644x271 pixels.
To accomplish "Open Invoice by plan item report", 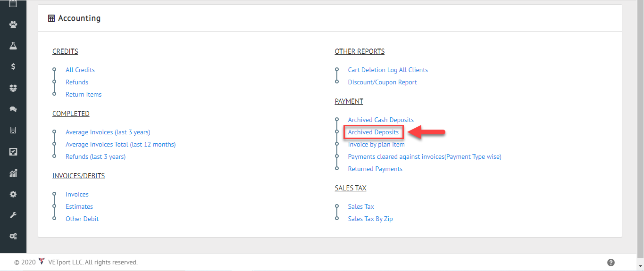I will pos(376,144).
